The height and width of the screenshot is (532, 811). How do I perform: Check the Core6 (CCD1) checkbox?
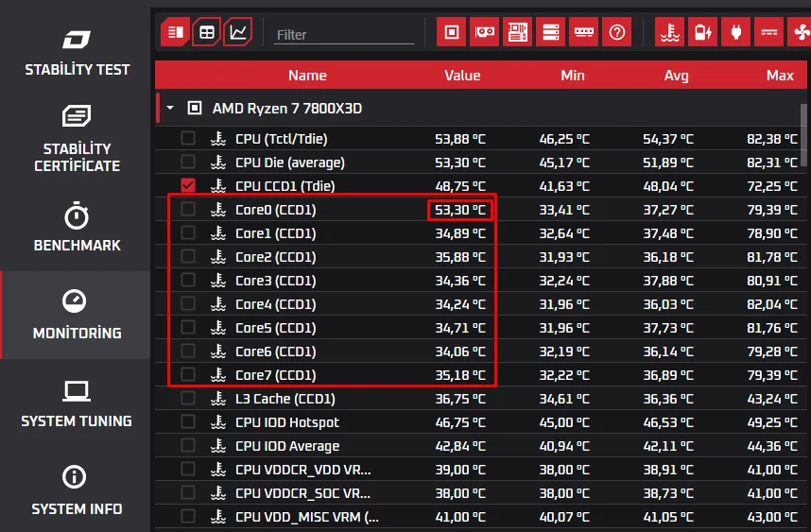[188, 351]
